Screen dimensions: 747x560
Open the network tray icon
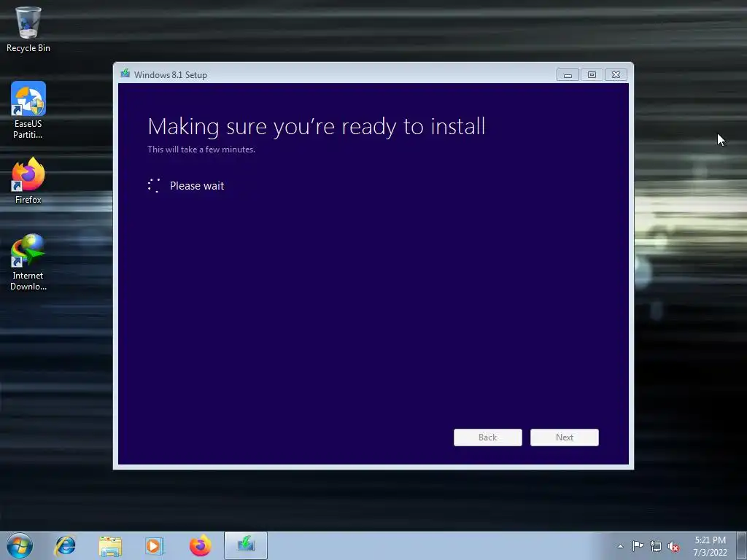click(656, 547)
